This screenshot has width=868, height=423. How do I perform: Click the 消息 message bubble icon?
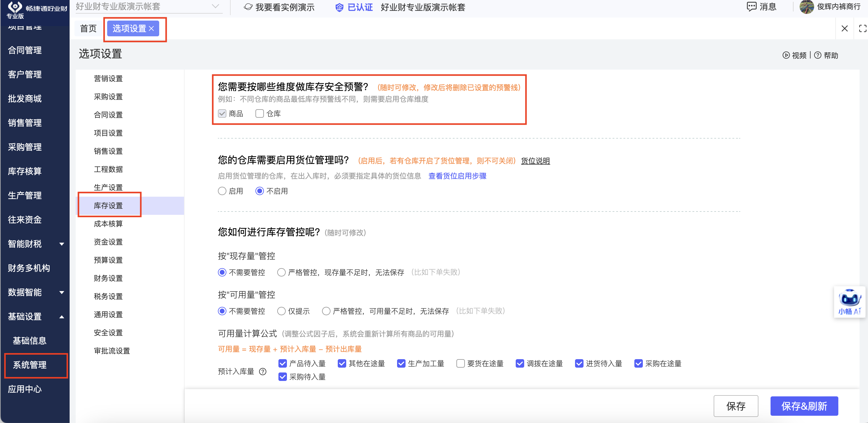click(x=751, y=7)
